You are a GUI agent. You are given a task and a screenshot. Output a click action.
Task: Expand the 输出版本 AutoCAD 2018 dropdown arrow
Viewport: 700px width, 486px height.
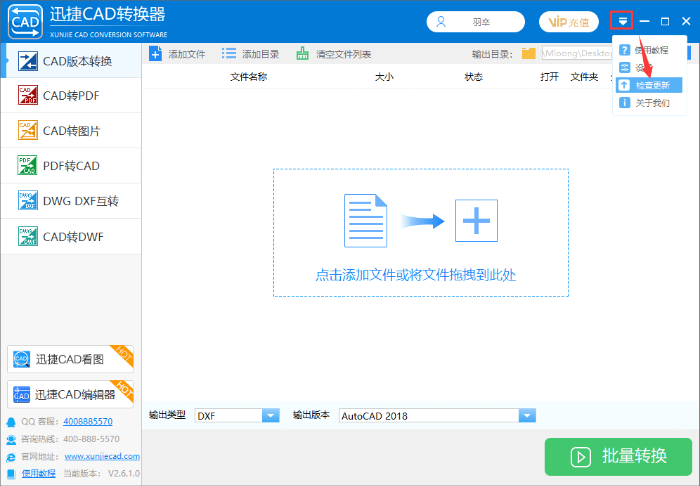527,415
